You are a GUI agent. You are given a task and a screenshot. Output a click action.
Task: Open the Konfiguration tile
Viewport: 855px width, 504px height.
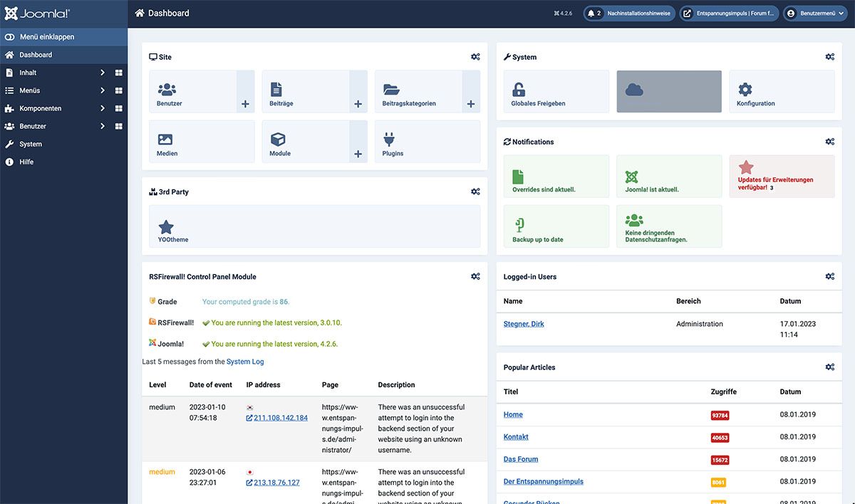click(x=782, y=91)
